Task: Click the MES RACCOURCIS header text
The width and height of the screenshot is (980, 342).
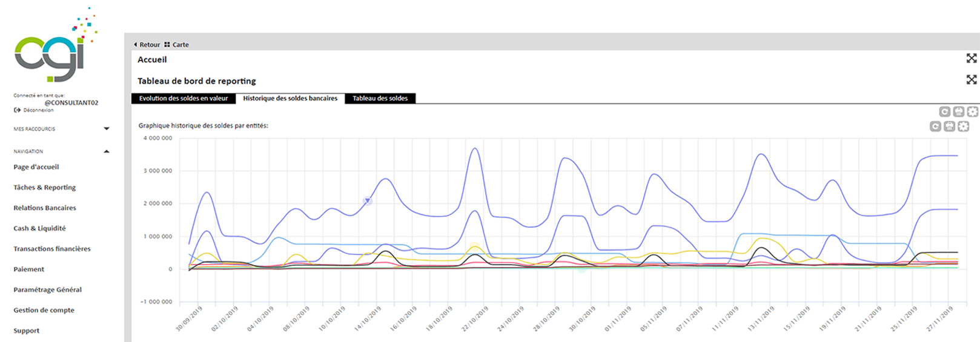Action: [x=35, y=129]
